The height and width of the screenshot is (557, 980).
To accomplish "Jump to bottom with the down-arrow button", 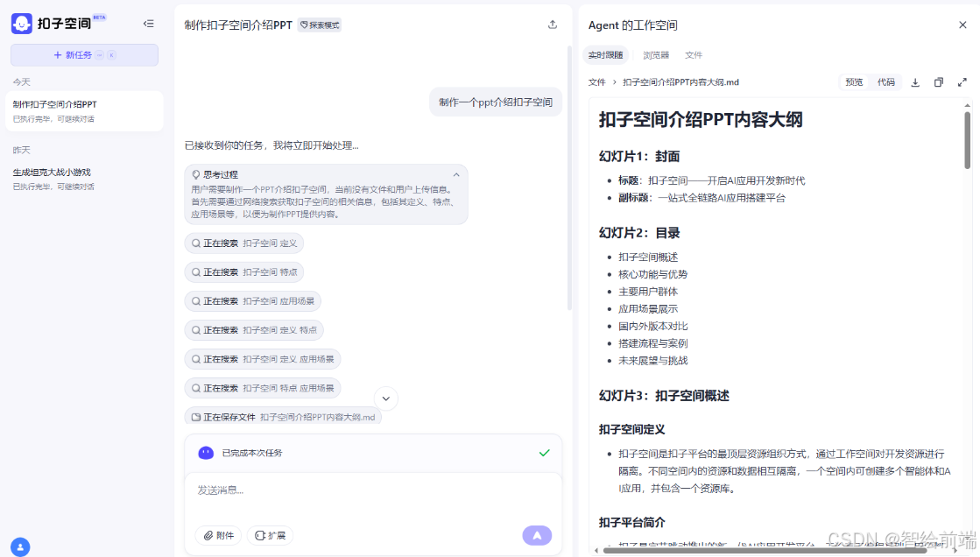I will pos(385,398).
